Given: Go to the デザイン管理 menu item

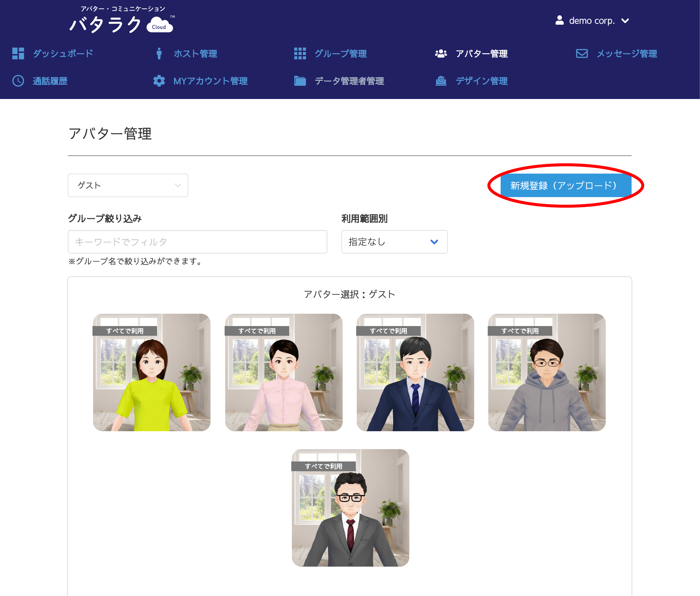Looking at the screenshot, I should [x=481, y=81].
